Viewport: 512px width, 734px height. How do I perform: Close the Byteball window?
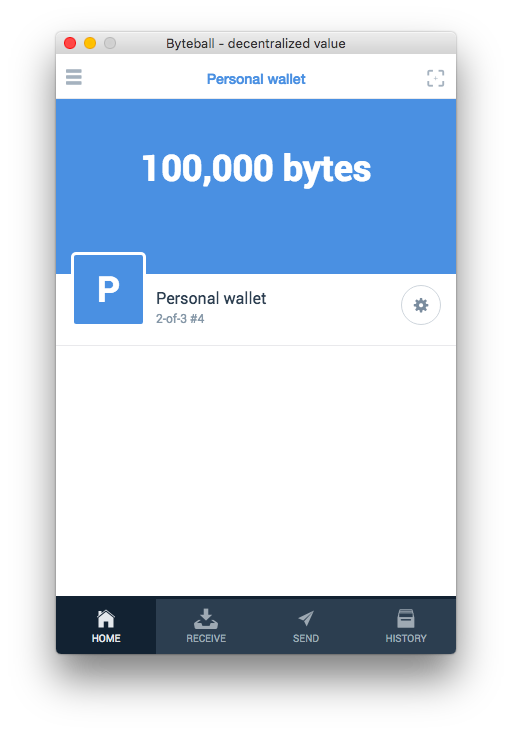click(70, 43)
